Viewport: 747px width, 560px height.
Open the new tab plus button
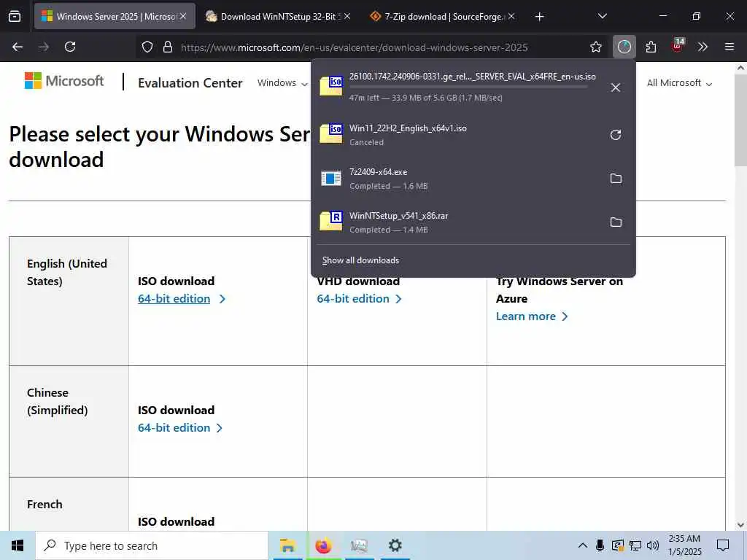click(x=539, y=17)
